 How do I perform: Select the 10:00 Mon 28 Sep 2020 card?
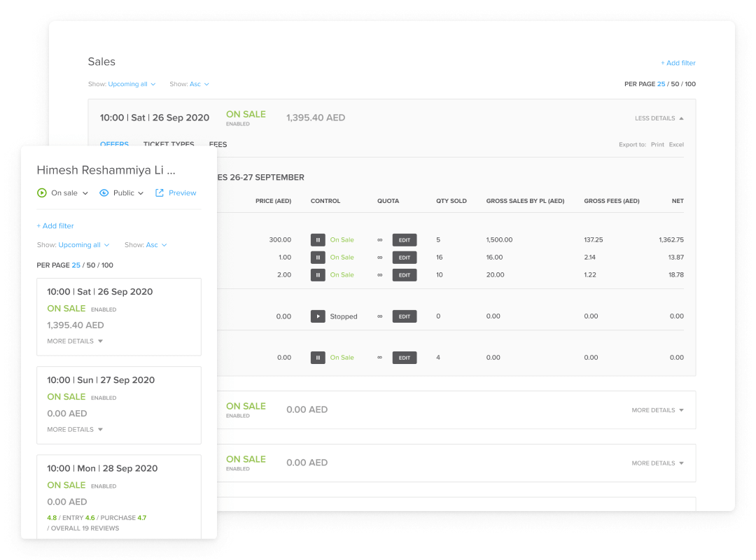pyautogui.click(x=119, y=497)
